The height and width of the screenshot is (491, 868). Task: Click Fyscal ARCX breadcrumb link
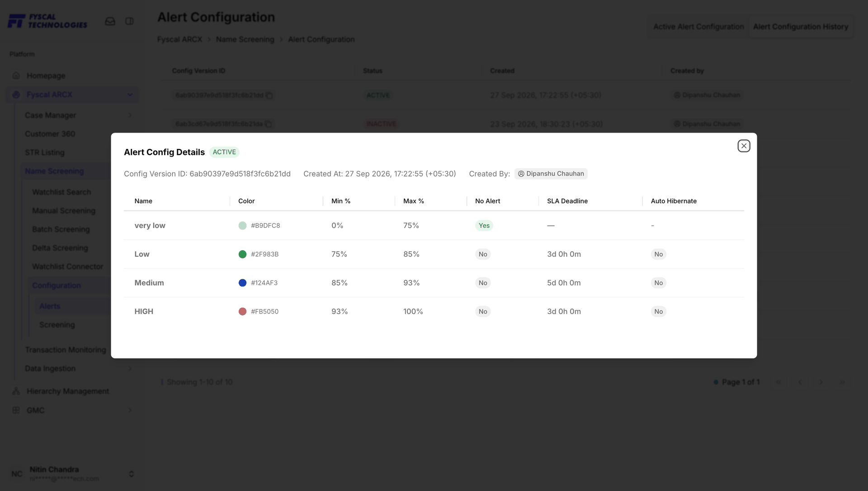(x=180, y=39)
